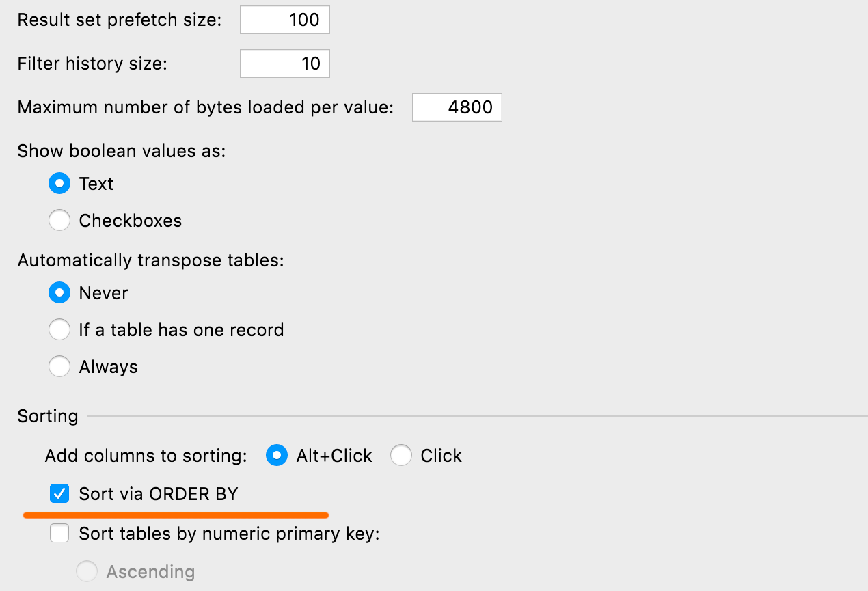The height and width of the screenshot is (591, 868).
Task: Click the 'Automatically transpose tables:' heading
Action: [x=150, y=260]
